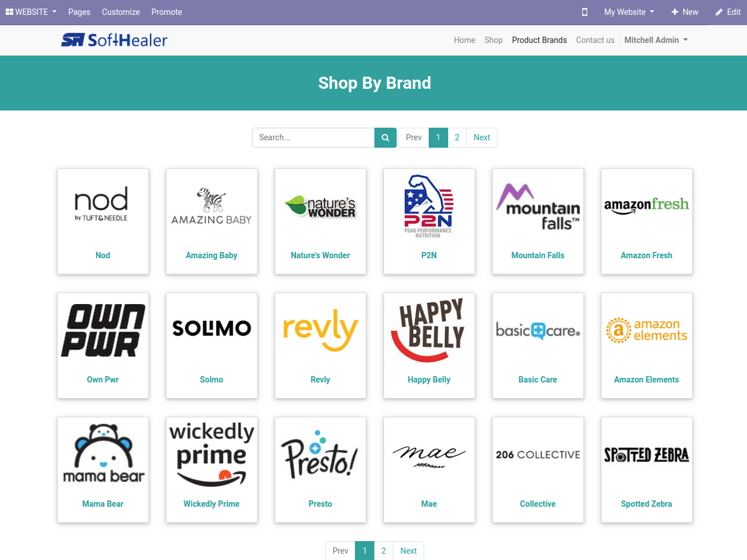The image size is (747, 560).
Task: Click the Amazing Baby name link
Action: [x=212, y=255]
